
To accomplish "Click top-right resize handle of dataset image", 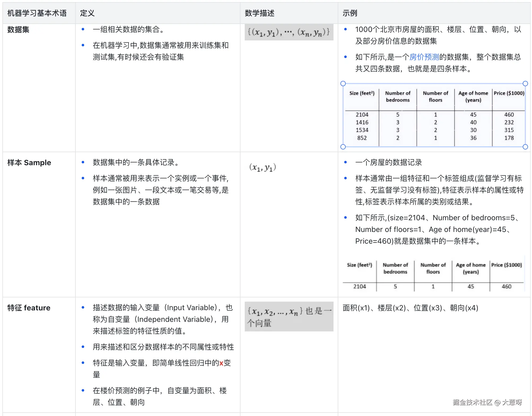I will coord(525,84).
